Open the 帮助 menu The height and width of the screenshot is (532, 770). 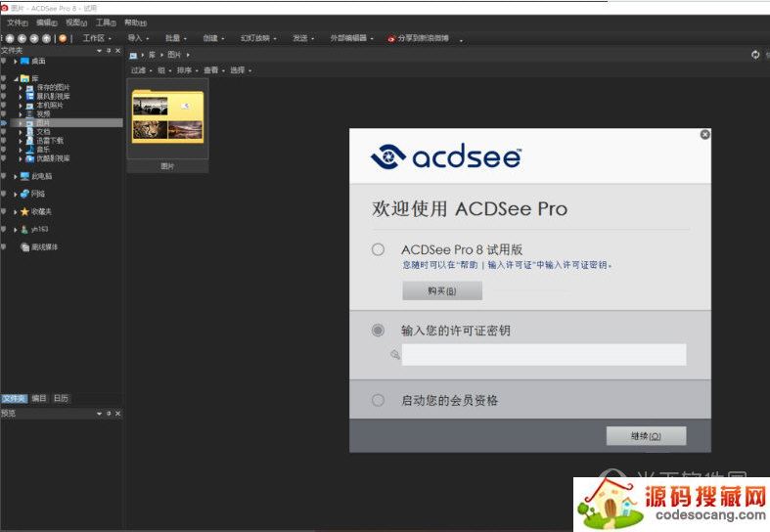coord(135,22)
